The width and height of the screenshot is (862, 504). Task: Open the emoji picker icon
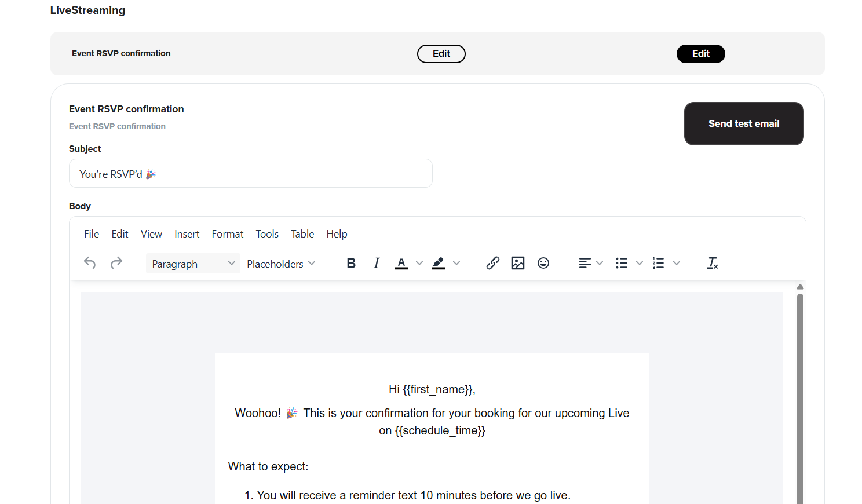(x=543, y=263)
